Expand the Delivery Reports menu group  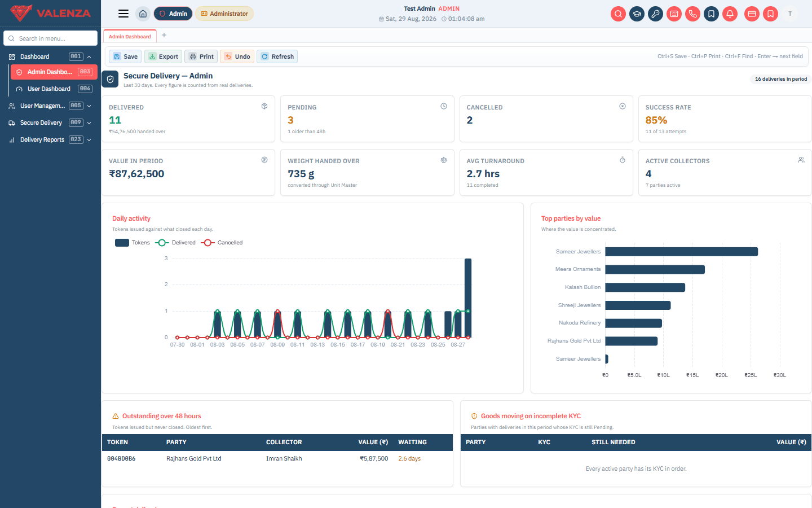50,139
